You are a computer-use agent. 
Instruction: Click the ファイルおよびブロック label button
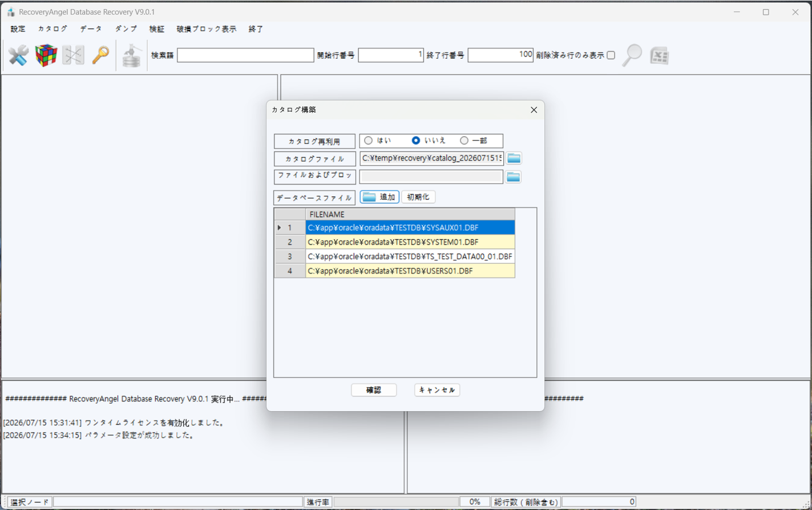[314, 176]
